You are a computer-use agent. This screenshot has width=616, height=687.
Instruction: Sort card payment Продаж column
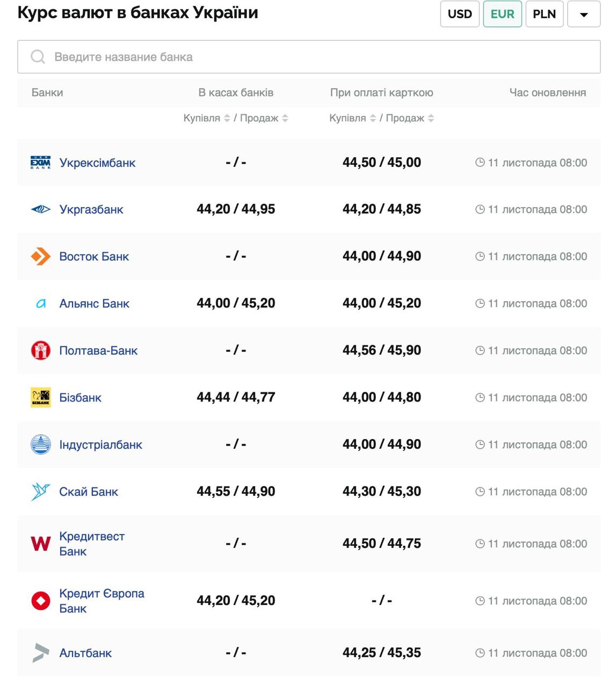(431, 118)
